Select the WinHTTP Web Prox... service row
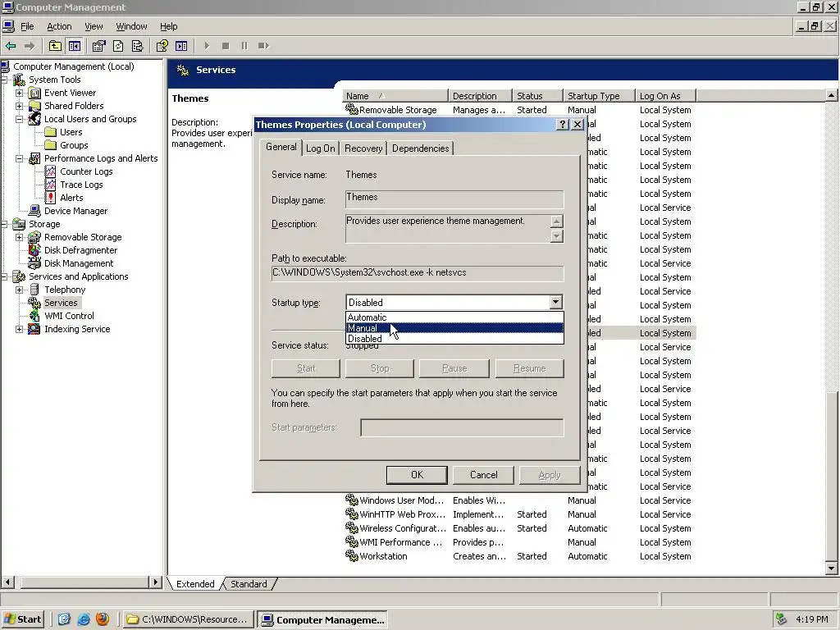Viewport: 840px width, 630px height. [x=520, y=514]
